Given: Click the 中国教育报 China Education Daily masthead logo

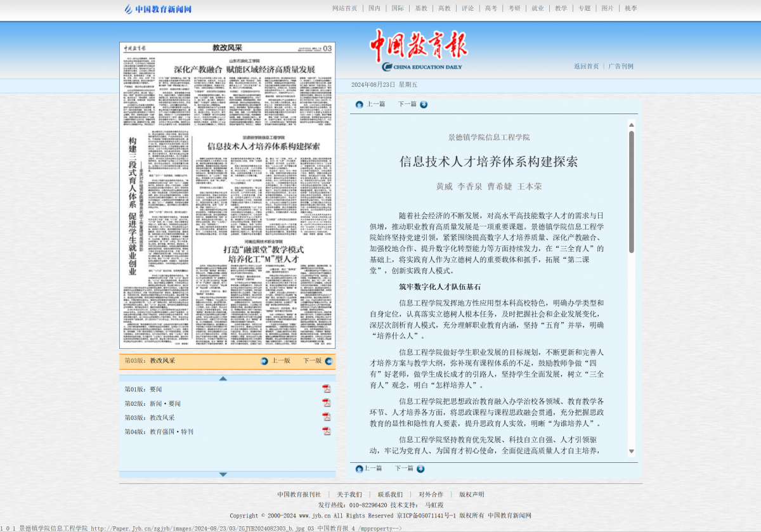Looking at the screenshot, I should click(419, 50).
